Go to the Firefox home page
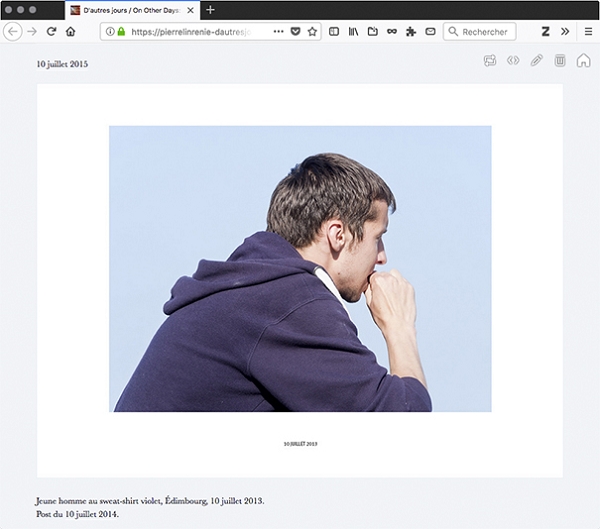The image size is (600, 529). pyautogui.click(x=70, y=32)
